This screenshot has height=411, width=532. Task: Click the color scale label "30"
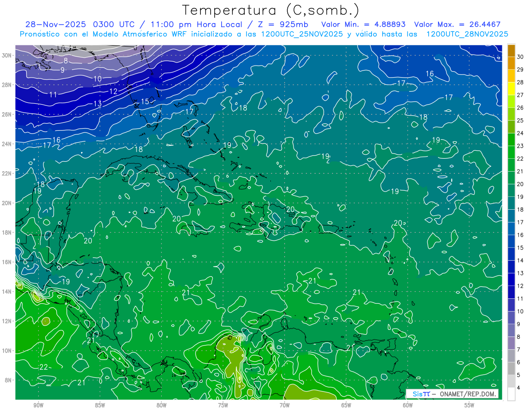tap(520, 57)
